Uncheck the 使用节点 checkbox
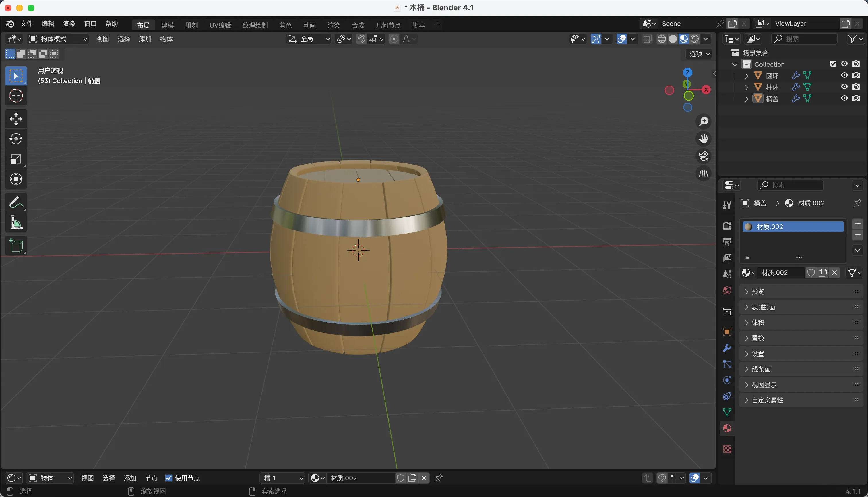Image resolution: width=868 pixels, height=497 pixels. point(169,478)
